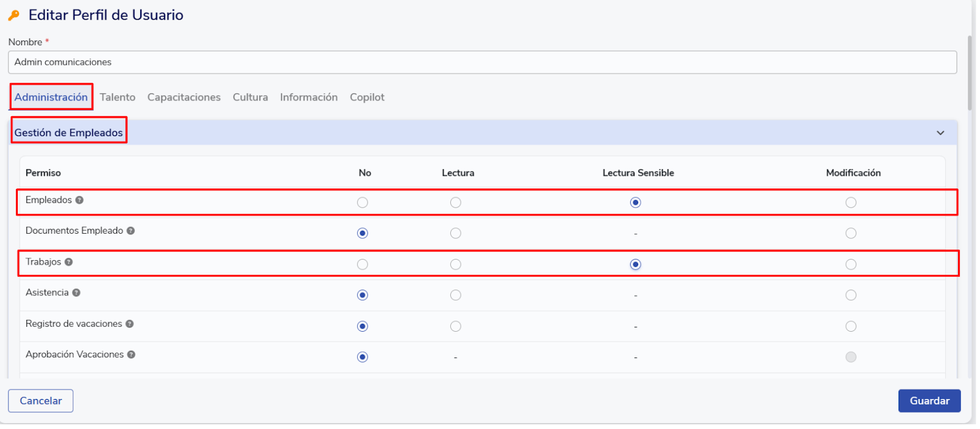Go to the Copilot tab
The height and width of the screenshot is (429, 980).
(367, 97)
